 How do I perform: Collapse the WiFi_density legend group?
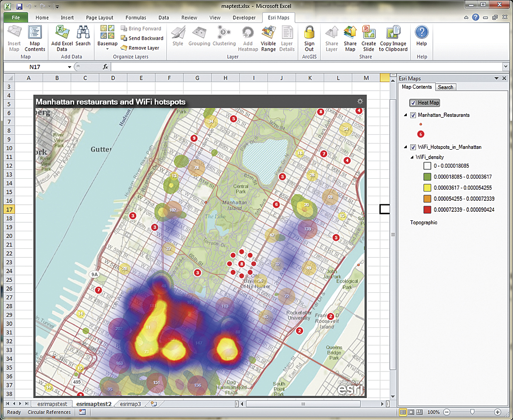pos(412,157)
